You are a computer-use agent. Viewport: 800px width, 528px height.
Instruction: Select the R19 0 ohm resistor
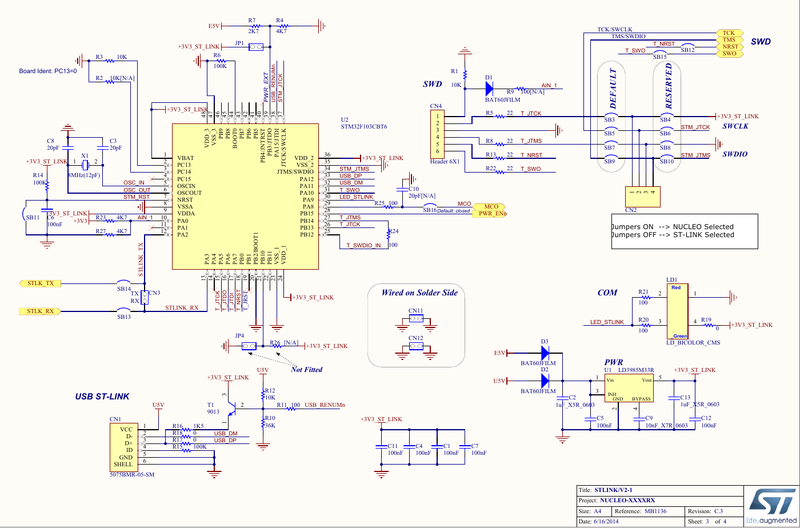707,324
